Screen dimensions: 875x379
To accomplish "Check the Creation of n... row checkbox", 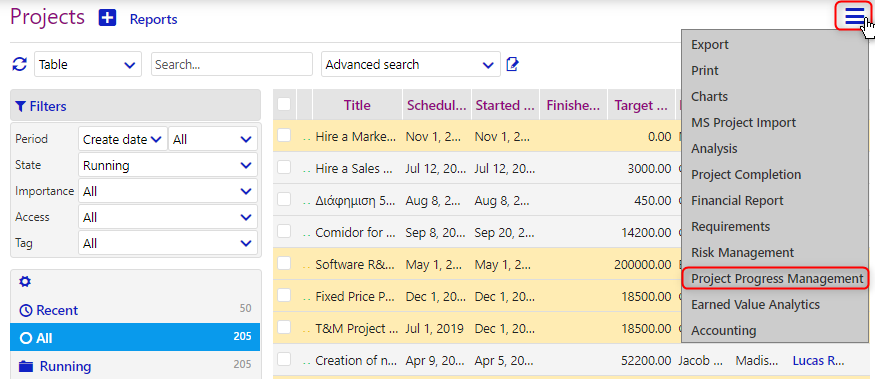I will pyautogui.click(x=284, y=359).
